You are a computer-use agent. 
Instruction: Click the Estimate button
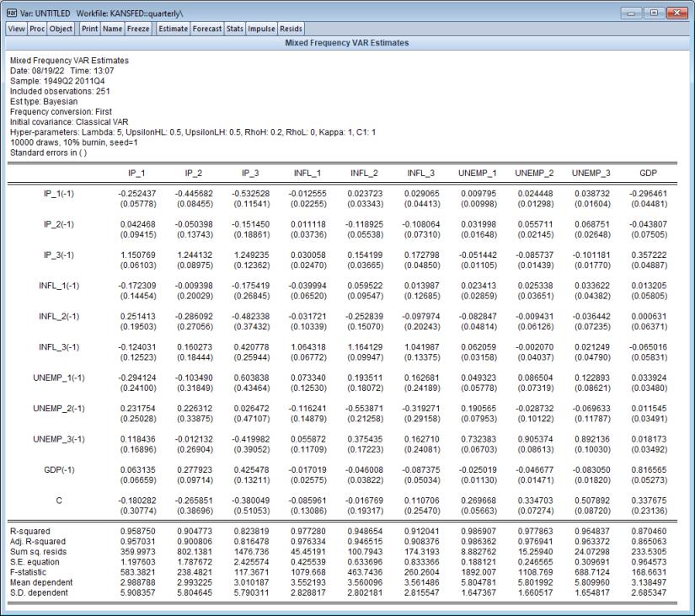tap(174, 29)
